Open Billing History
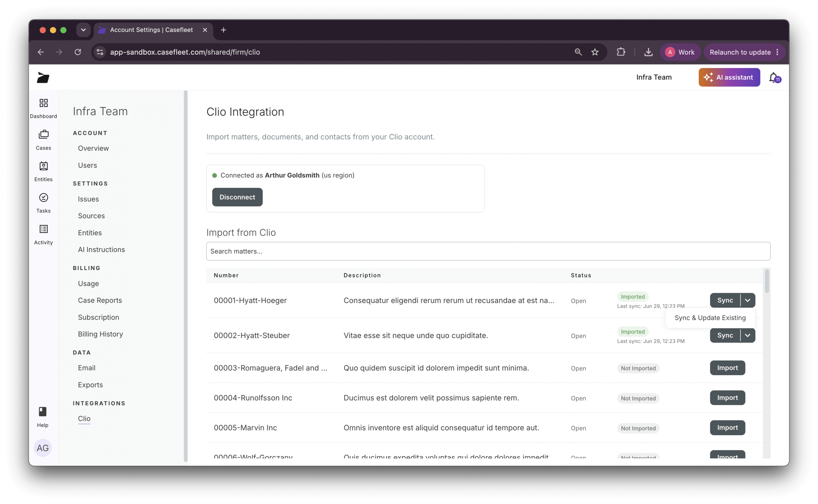The image size is (818, 504). 100,334
